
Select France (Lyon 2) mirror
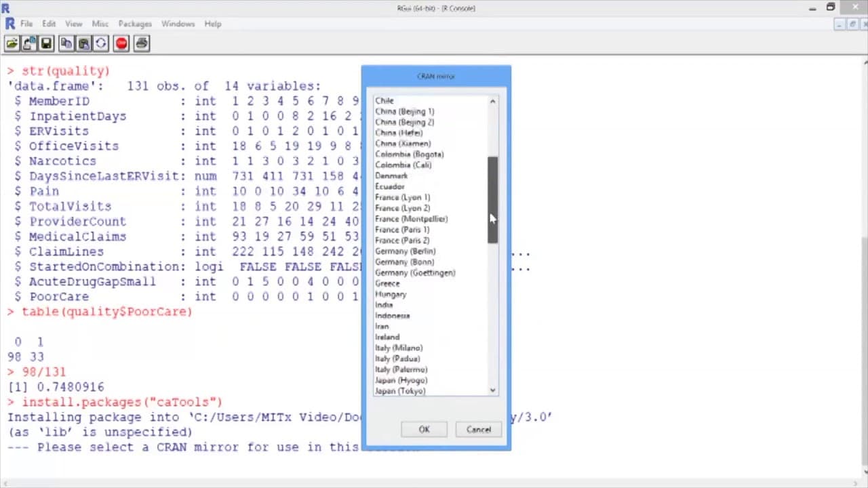(x=403, y=208)
